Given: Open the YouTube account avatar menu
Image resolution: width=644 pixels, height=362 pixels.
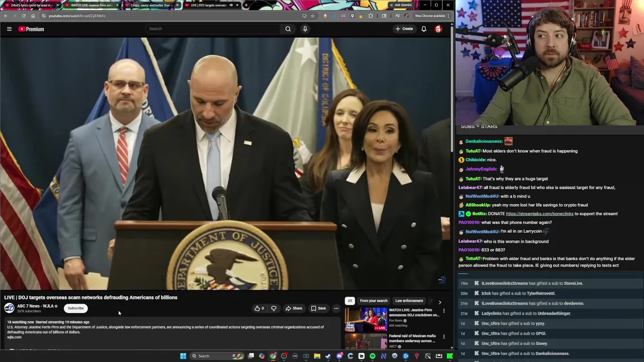Looking at the screenshot, I should (x=438, y=29).
